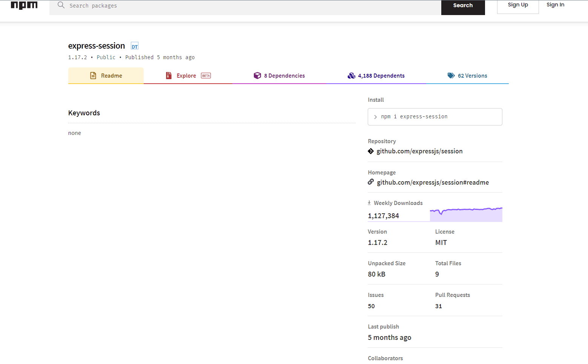
Task: Click the search magnifying glass icon
Action: (61, 5)
